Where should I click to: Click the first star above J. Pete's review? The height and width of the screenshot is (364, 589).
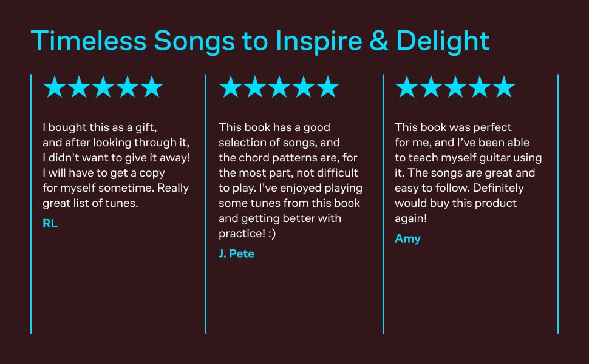pyautogui.click(x=231, y=87)
